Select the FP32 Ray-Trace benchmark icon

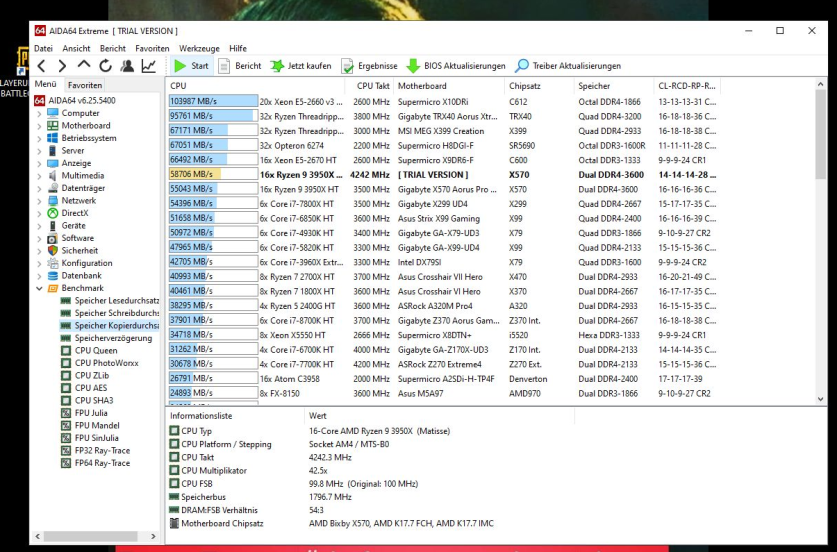pos(66,451)
